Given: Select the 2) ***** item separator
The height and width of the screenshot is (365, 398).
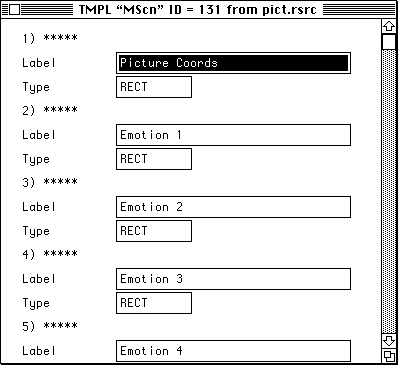Looking at the screenshot, I should [x=50, y=110].
